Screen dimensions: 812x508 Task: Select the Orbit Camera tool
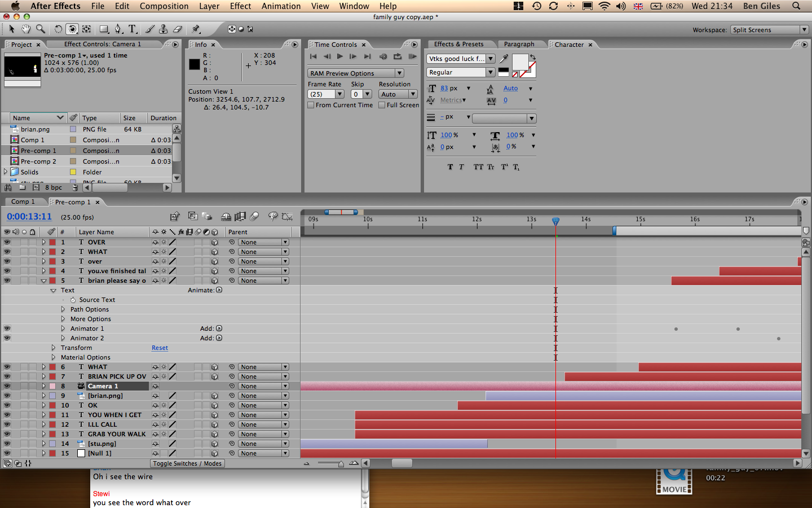tap(72, 29)
